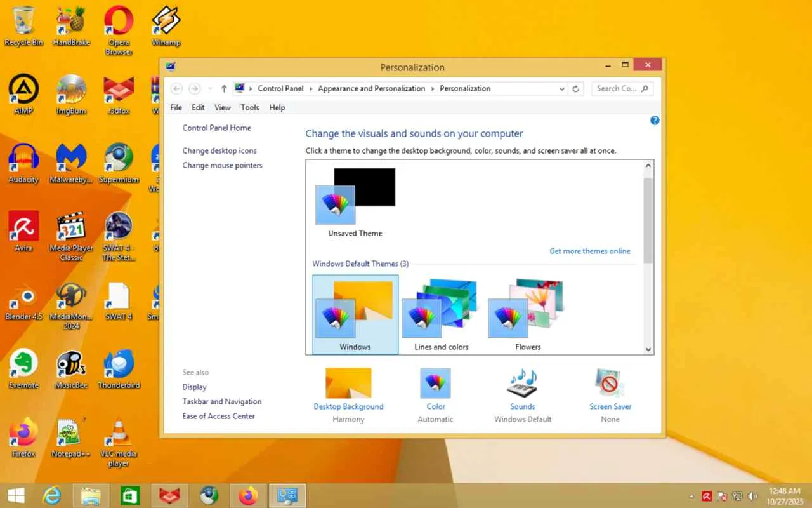Click the Control Panel breadcrumb
Screen dimensions: 812x508
pos(280,89)
